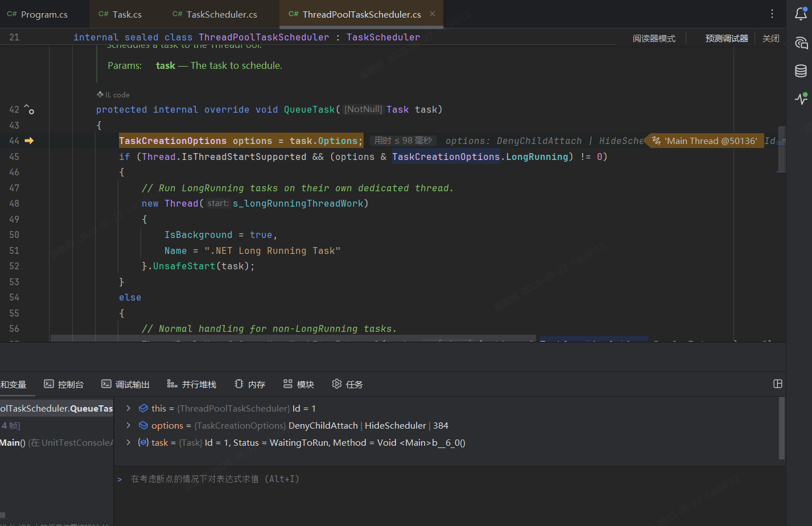Open the three-dot overflow menu icon
This screenshot has width=812, height=526.
pos(771,14)
